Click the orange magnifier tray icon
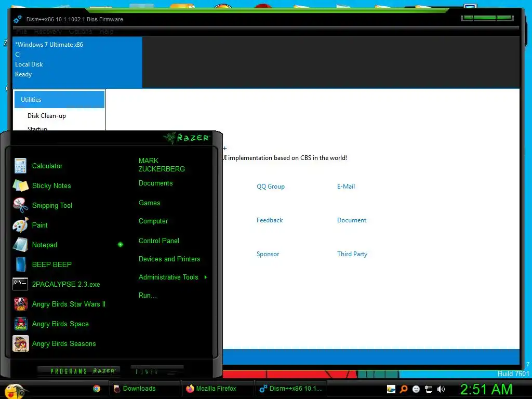The height and width of the screenshot is (399, 532). (x=404, y=389)
